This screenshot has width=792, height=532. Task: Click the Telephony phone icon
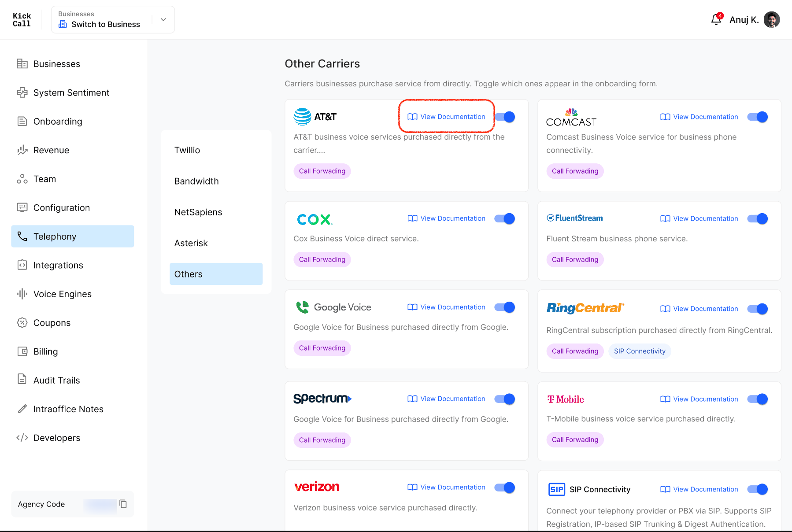point(22,236)
